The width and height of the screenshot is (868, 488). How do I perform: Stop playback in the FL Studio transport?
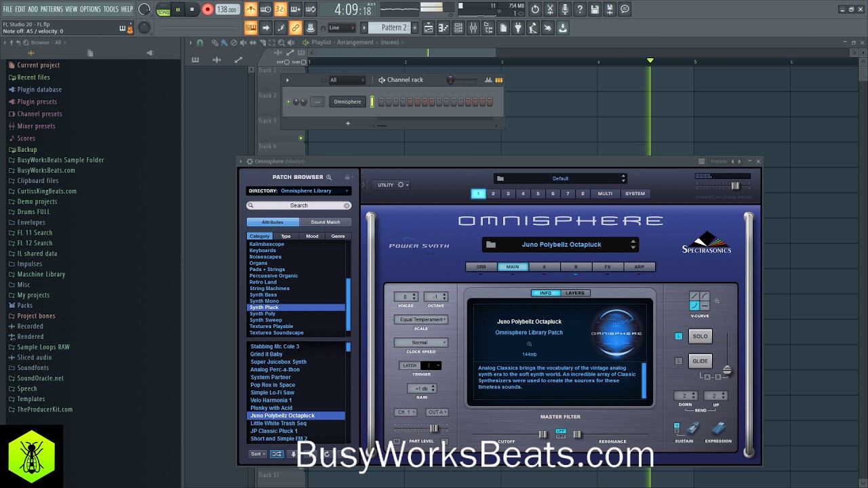point(193,9)
